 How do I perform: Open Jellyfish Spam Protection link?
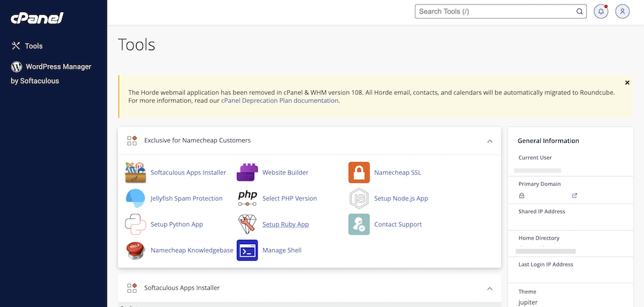tap(187, 198)
